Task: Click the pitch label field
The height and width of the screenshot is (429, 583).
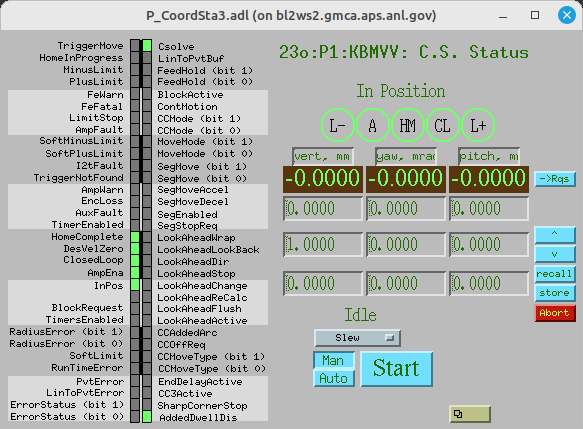Action: [x=489, y=156]
